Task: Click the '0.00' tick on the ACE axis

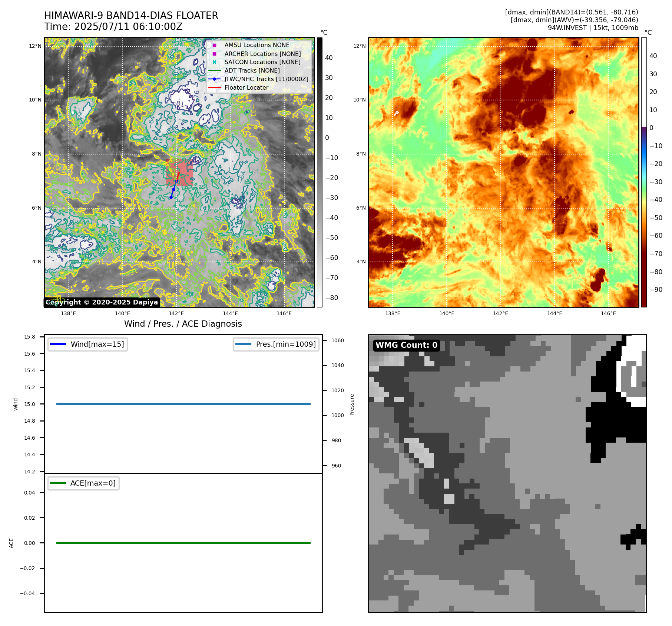Action: point(30,543)
